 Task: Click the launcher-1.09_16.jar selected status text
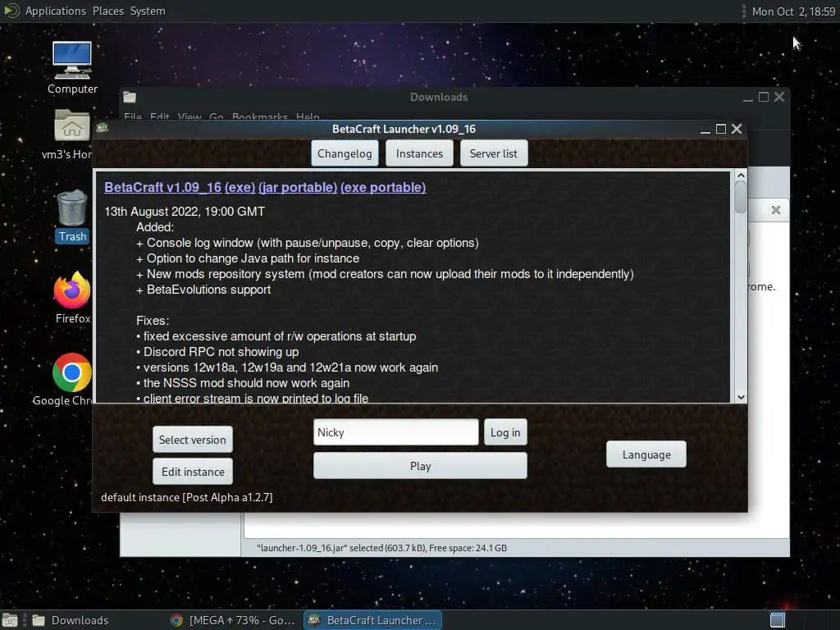pyautogui.click(x=381, y=547)
